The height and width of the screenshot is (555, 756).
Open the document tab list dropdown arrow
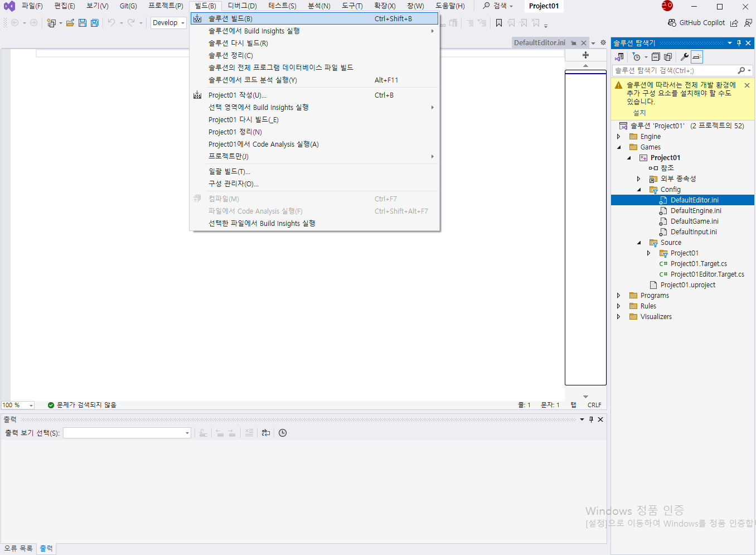click(593, 43)
